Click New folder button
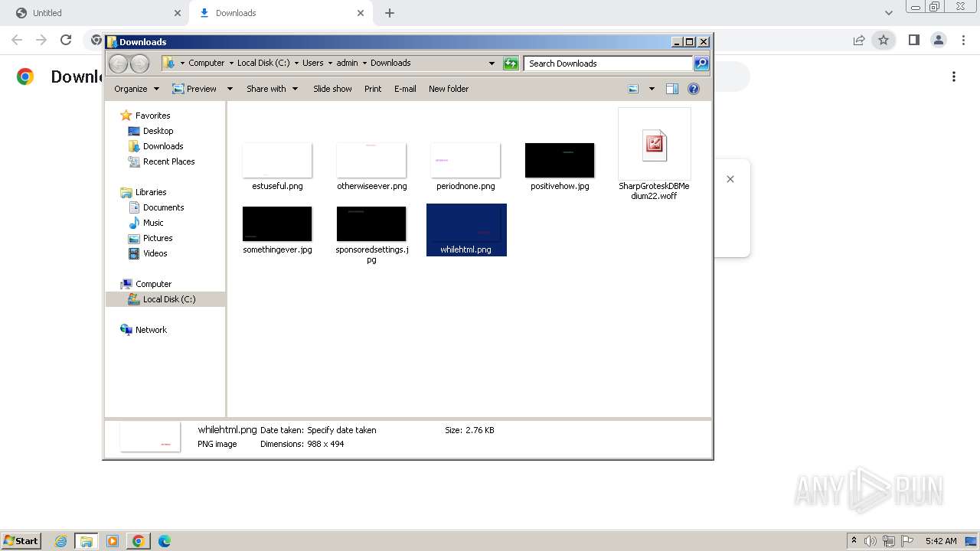980x551 pixels. tap(449, 89)
